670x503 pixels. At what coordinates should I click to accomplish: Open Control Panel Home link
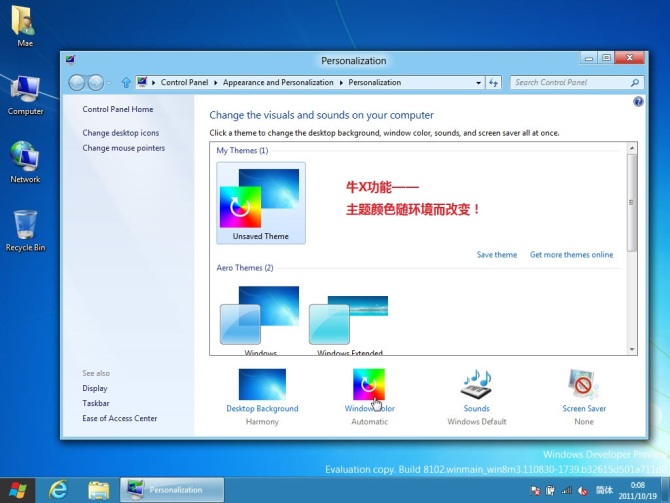coord(118,109)
